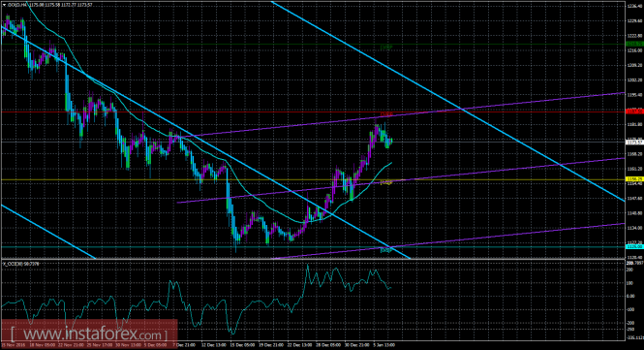Click the small red label above latest candles
The width and height of the screenshot is (644, 350).
[386, 114]
